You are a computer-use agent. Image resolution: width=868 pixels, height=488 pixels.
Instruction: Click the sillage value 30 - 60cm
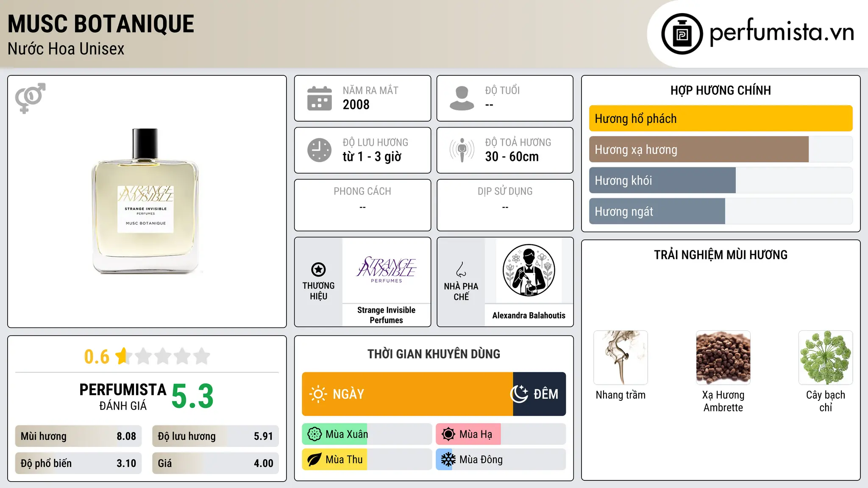[512, 157]
